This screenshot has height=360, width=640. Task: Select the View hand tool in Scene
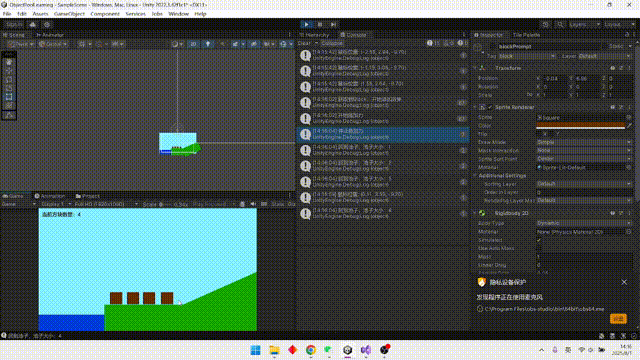point(9,62)
